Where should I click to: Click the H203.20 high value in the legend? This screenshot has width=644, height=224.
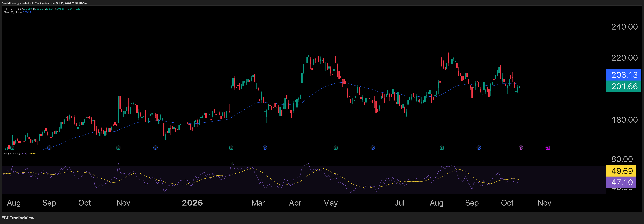38,9
